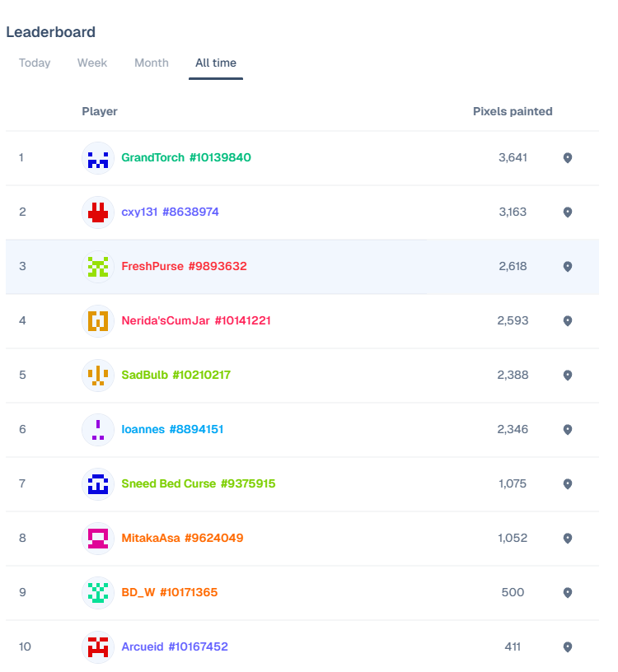The image size is (618, 672).
Task: Click location pin for MitakaAsa
Action: point(567,539)
